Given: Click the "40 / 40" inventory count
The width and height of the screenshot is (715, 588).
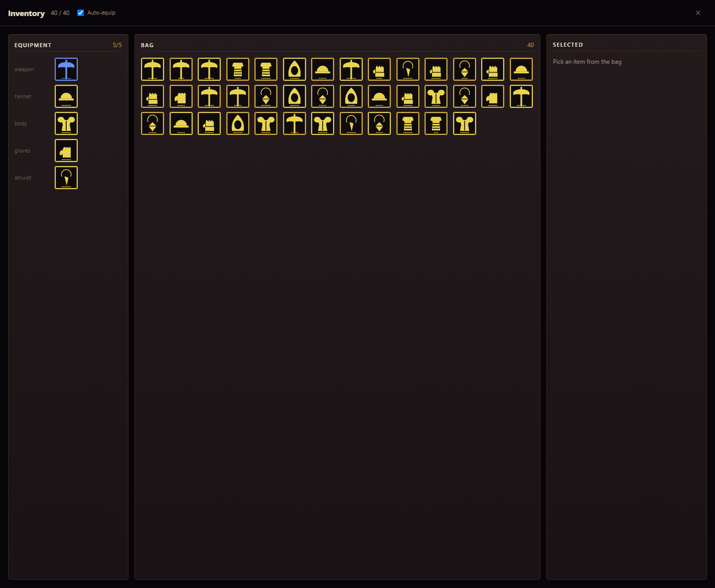Looking at the screenshot, I should coord(60,13).
